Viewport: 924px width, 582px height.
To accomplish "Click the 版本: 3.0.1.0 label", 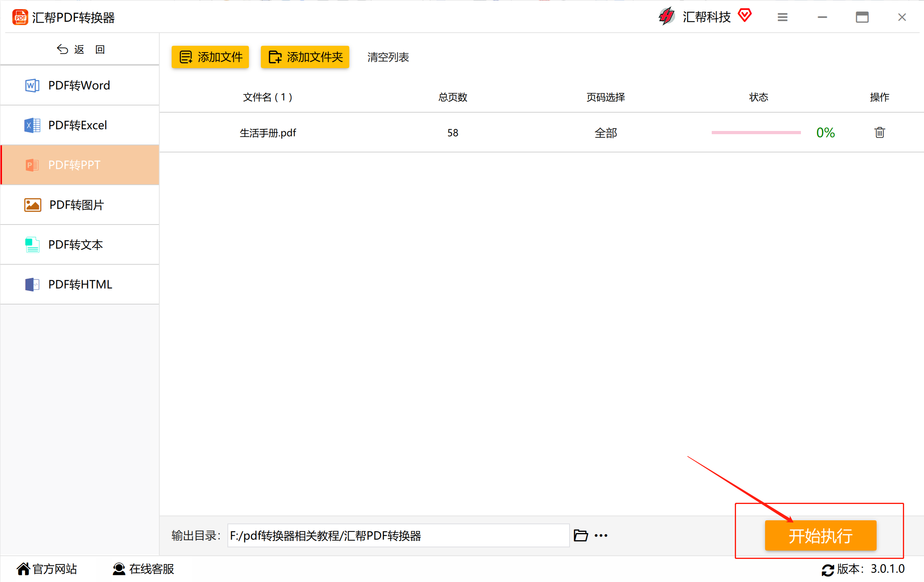I will 871,569.
